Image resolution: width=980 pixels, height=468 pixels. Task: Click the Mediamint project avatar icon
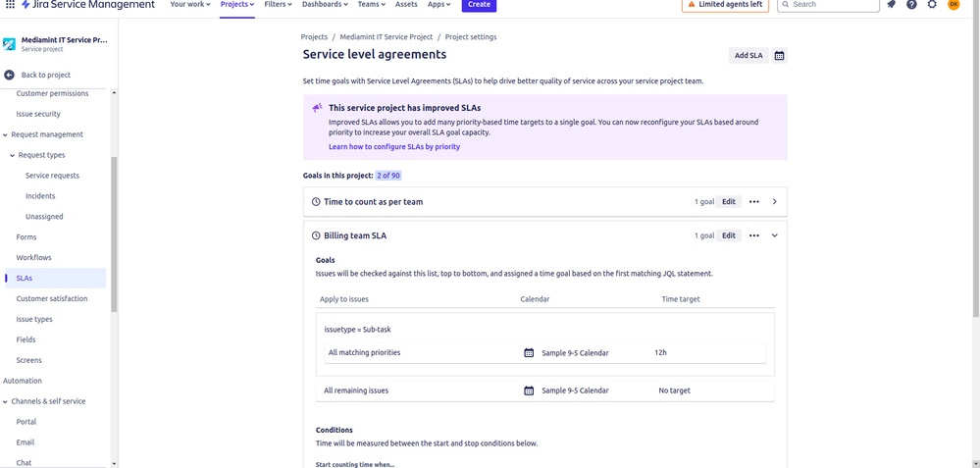(9, 44)
